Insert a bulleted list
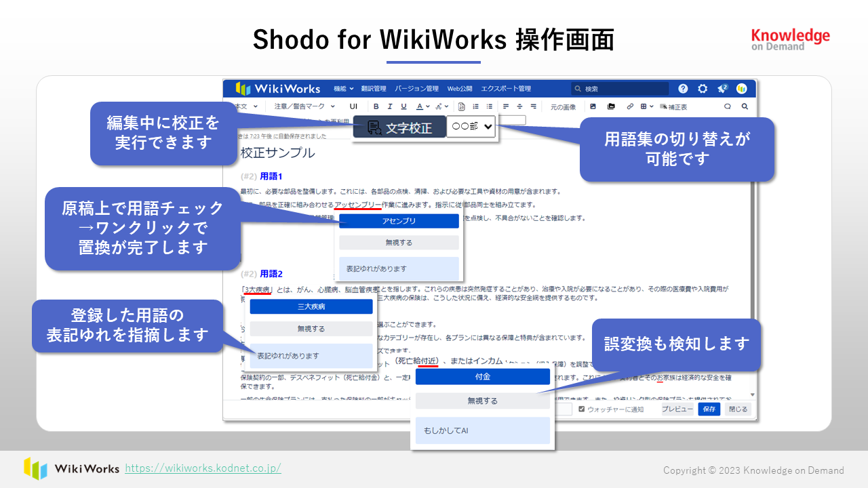868x488 pixels. pos(488,106)
